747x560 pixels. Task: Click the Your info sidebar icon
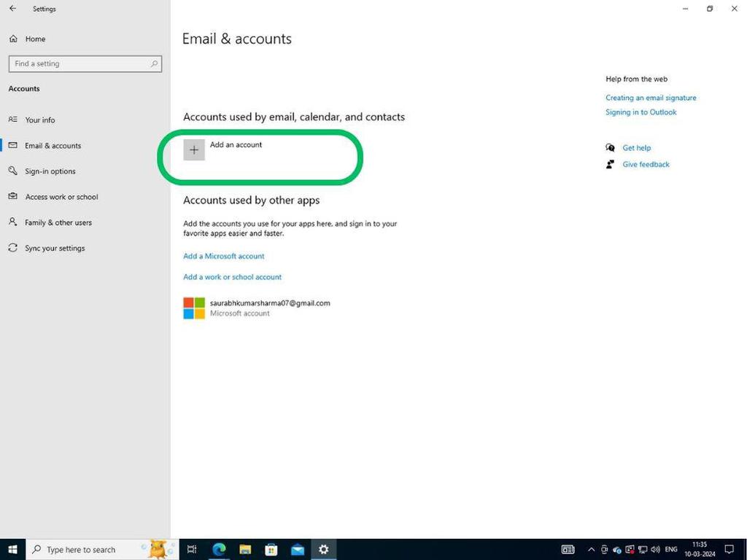(13, 120)
